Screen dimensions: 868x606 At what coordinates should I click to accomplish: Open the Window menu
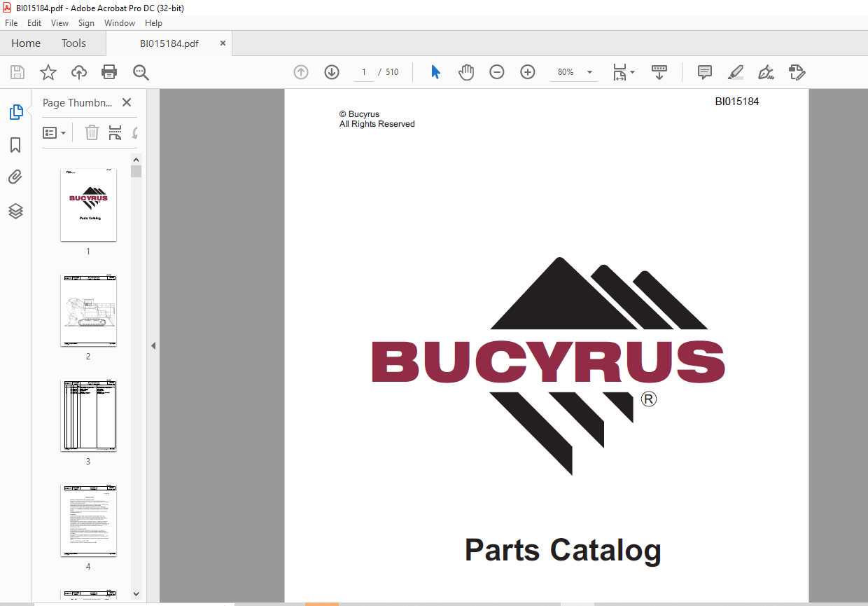(x=120, y=23)
